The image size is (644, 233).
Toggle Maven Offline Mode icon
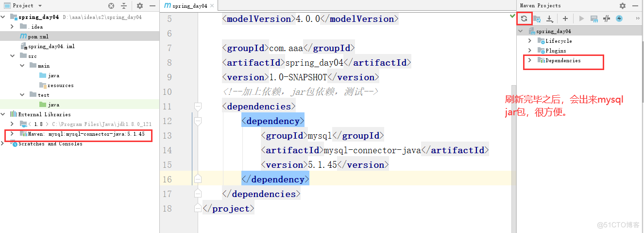(x=607, y=18)
